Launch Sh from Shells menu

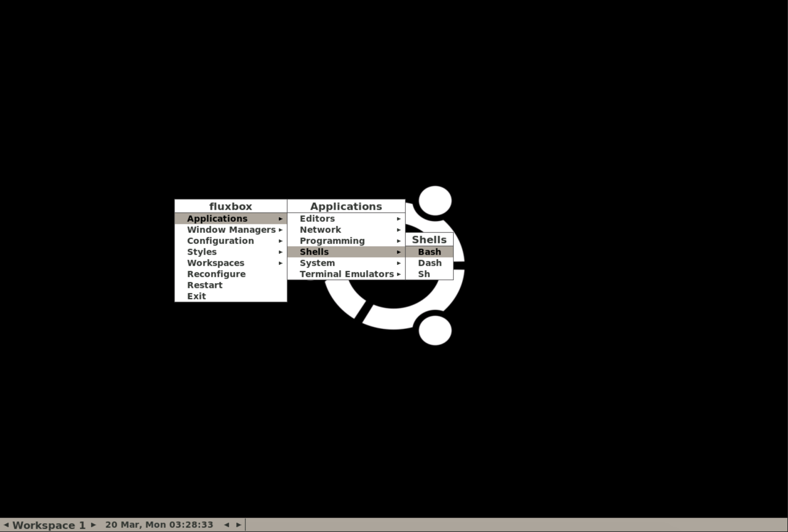pyautogui.click(x=429, y=274)
